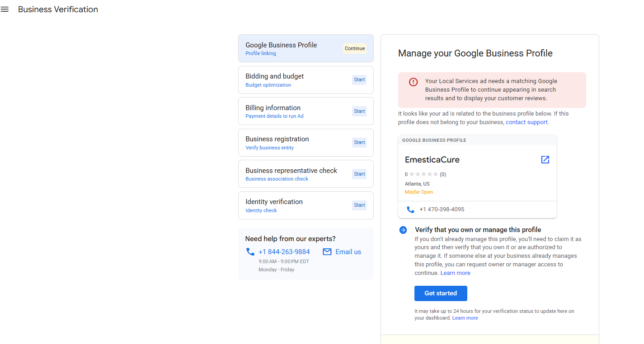The height and width of the screenshot is (344, 644).
Task: Click the envelope icon next to Email us
Action: (x=327, y=252)
